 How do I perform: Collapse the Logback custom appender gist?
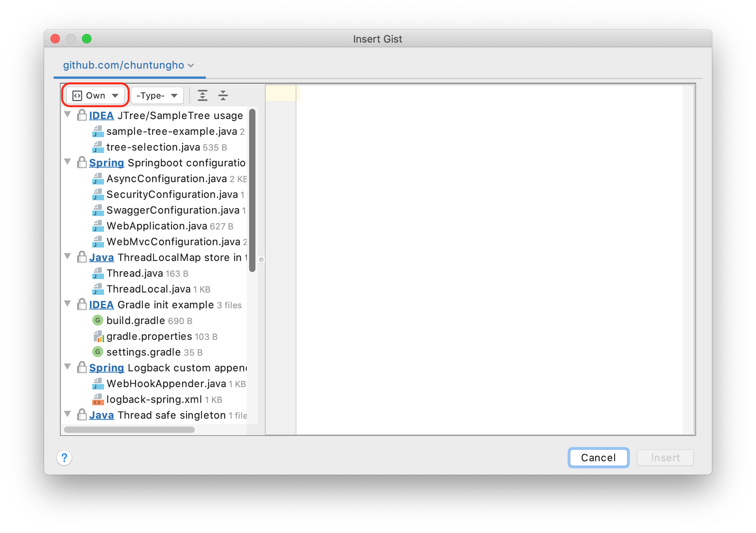pyautogui.click(x=68, y=367)
